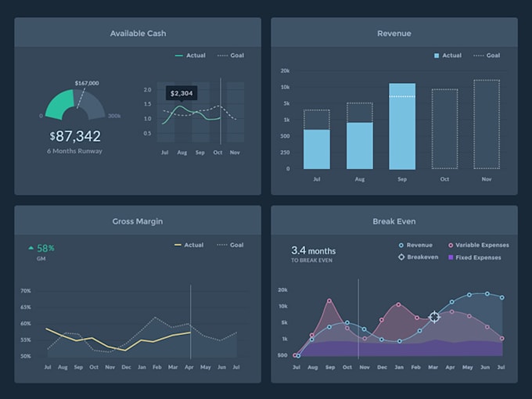Click the Break Even panel title

(x=394, y=221)
